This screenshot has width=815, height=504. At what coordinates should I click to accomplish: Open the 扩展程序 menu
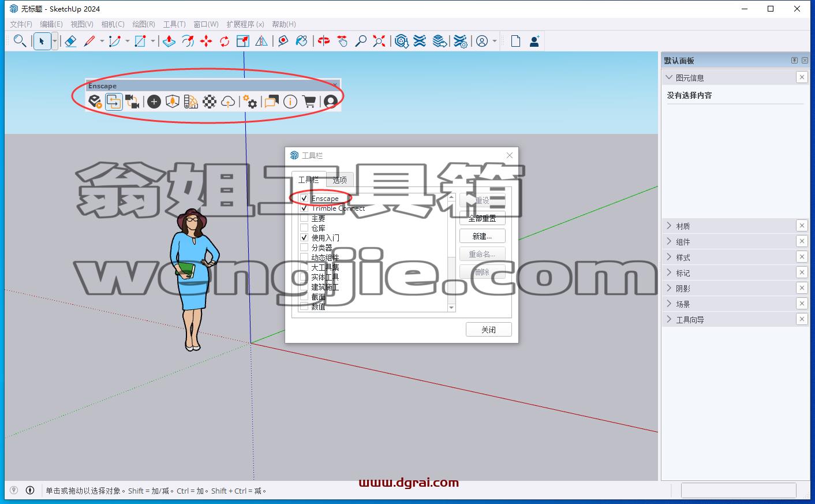(245, 24)
